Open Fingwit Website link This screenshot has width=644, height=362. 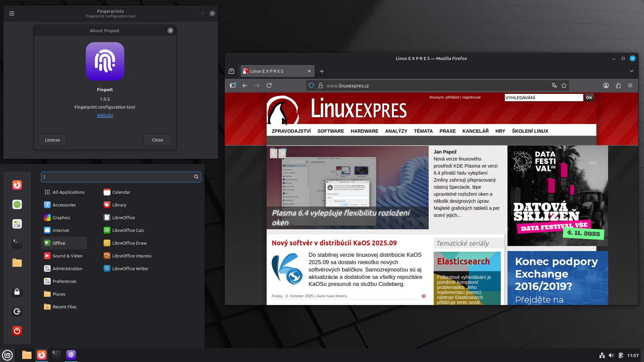coord(105,115)
